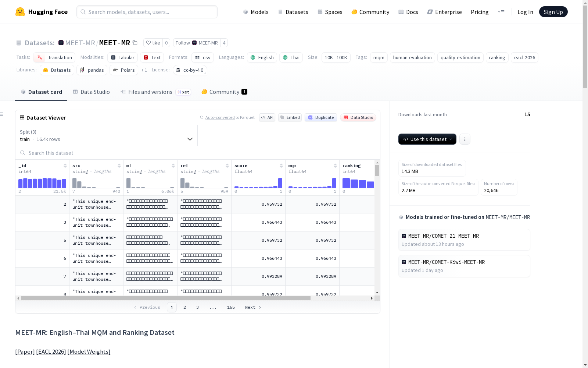The image size is (588, 368).
Task: Expand the split selector dropdown
Action: pyautogui.click(x=106, y=135)
